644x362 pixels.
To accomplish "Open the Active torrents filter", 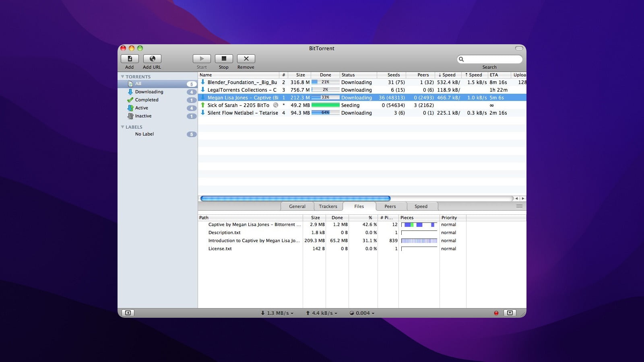I will 141,108.
